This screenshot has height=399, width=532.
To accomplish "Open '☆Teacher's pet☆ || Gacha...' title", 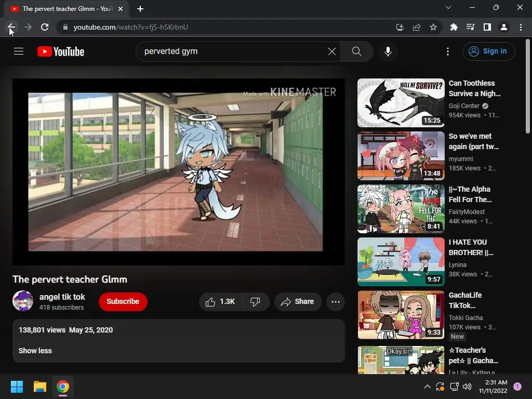I will pos(473,355).
